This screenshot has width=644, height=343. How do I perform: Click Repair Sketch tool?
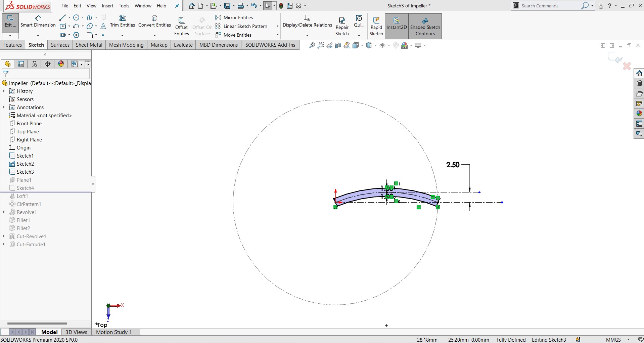click(342, 26)
